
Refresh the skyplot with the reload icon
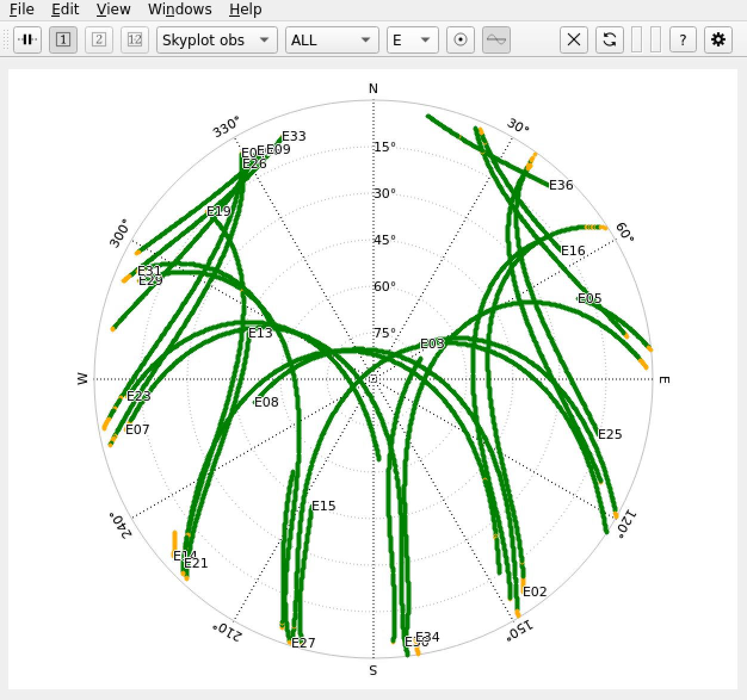point(609,40)
